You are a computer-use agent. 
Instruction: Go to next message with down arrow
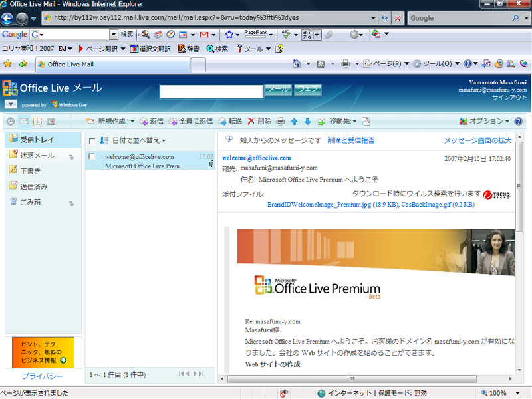(307, 122)
